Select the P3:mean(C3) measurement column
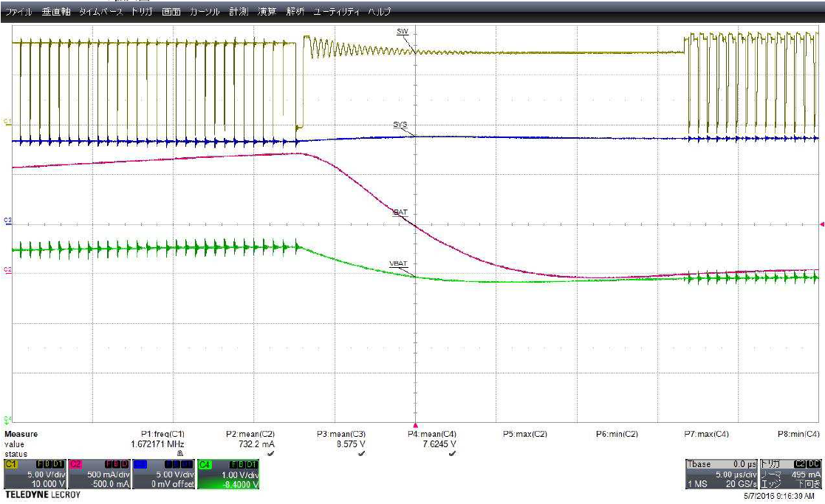This screenshot has width=825, height=504. (x=341, y=434)
